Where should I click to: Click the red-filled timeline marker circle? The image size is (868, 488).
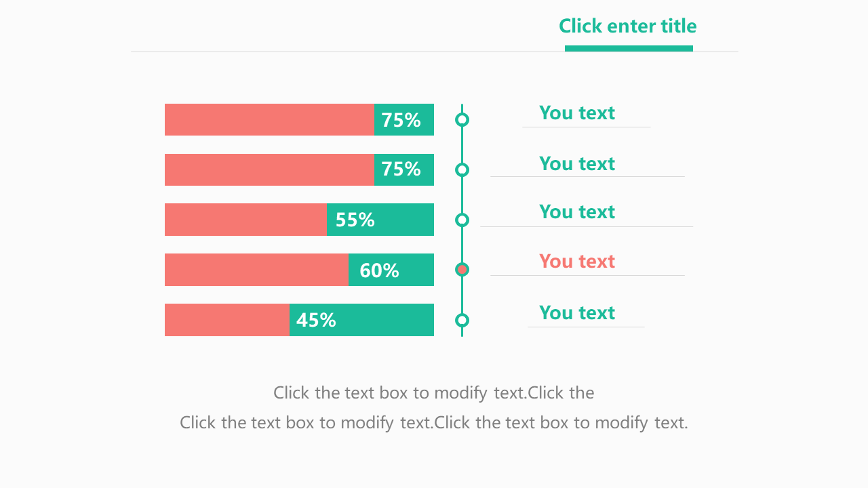pos(462,270)
